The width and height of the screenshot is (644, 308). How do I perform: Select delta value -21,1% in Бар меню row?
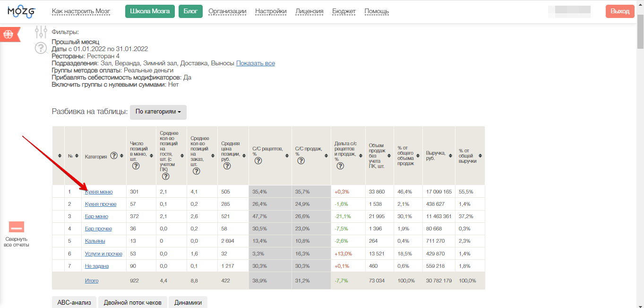(x=343, y=216)
